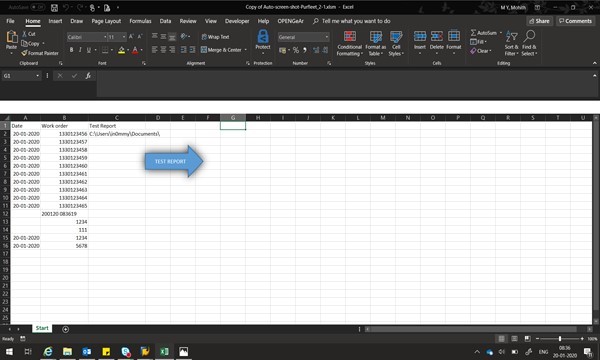Screen dimensions: 600x360
Task: Toggle Underline formatting
Action: (89, 50)
